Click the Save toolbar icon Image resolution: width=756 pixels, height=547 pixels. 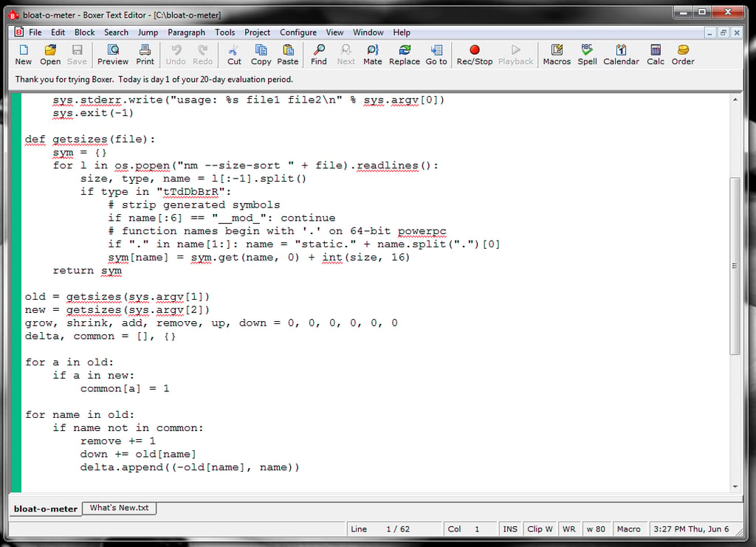77,55
